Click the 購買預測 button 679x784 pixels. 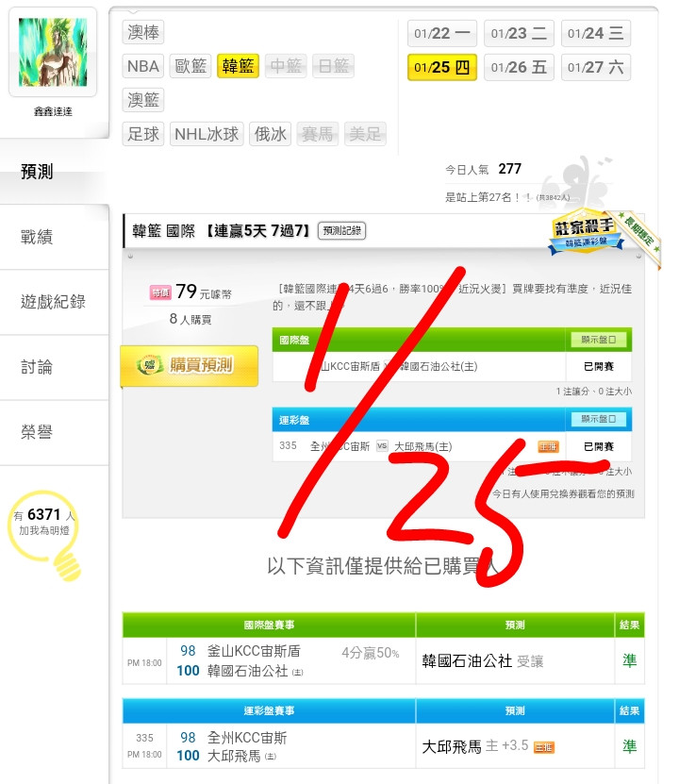tap(189, 365)
